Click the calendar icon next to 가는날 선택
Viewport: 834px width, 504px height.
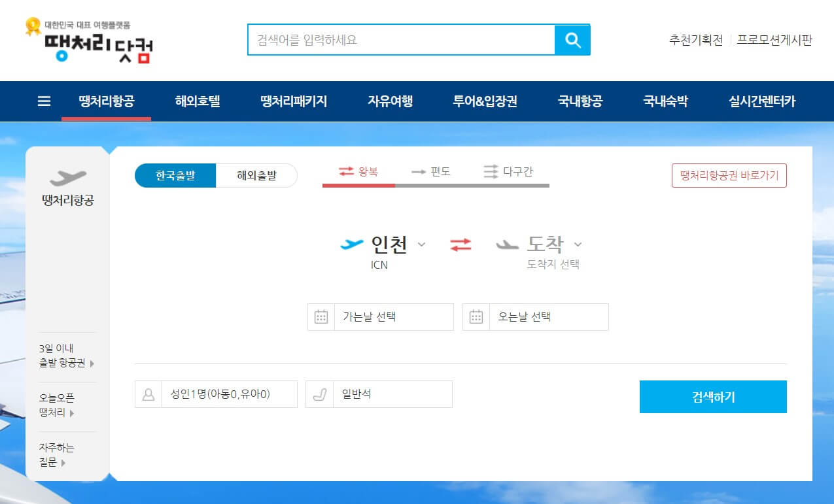point(321,316)
